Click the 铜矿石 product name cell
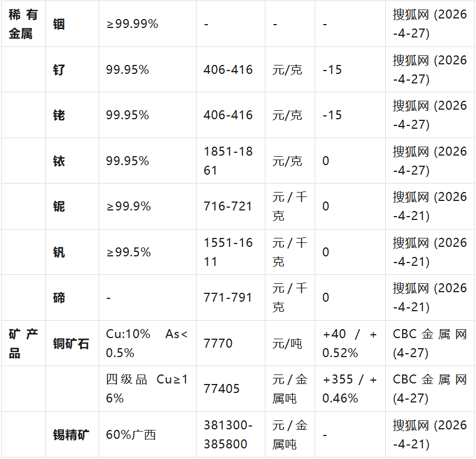Screen dimensions: 476x459 (71, 343)
